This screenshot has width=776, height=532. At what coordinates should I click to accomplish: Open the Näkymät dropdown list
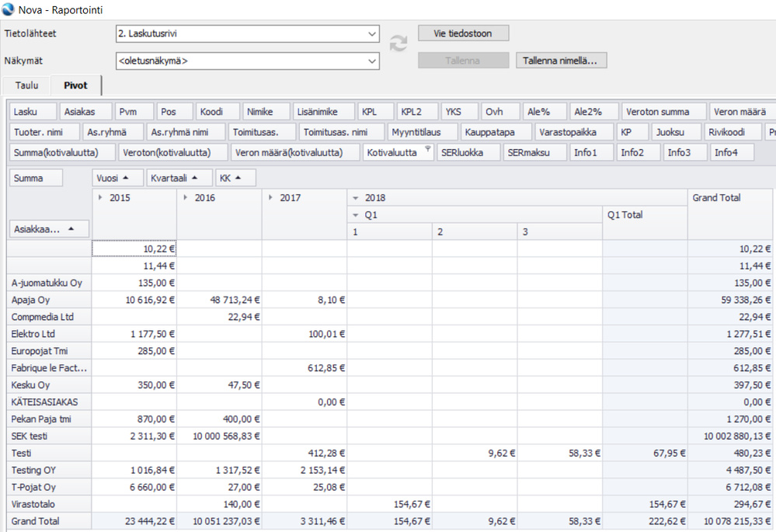372,61
